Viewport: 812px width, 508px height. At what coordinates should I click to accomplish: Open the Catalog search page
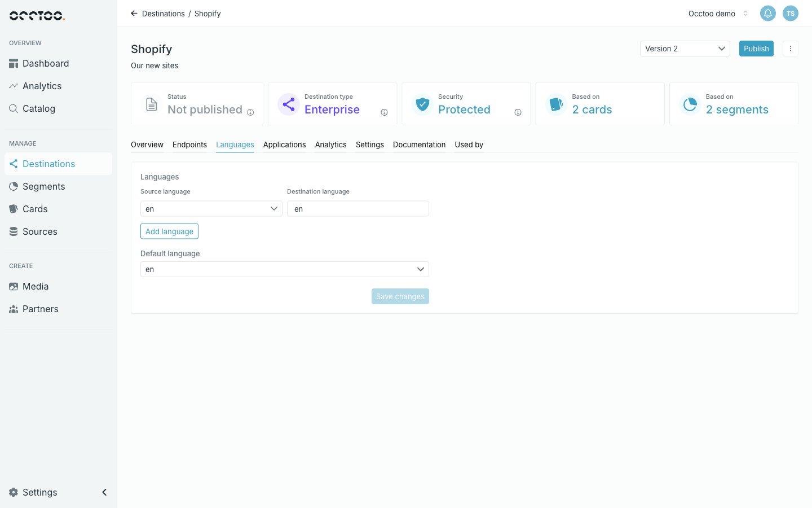[58, 108]
